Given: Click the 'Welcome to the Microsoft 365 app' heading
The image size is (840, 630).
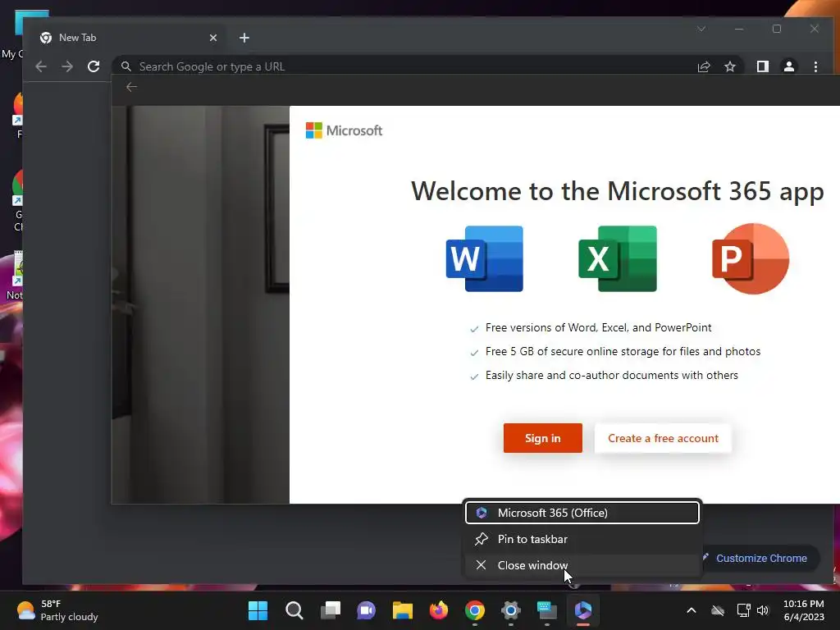Looking at the screenshot, I should point(617,191).
